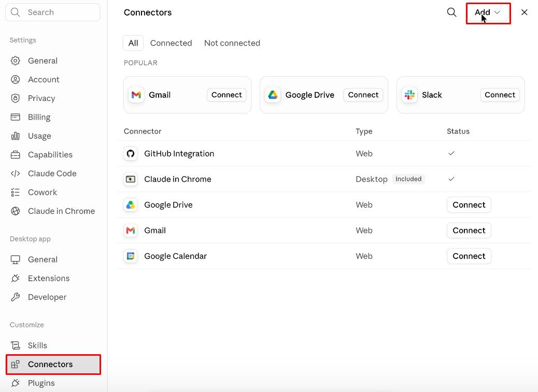Open General under Settings

click(x=53, y=61)
